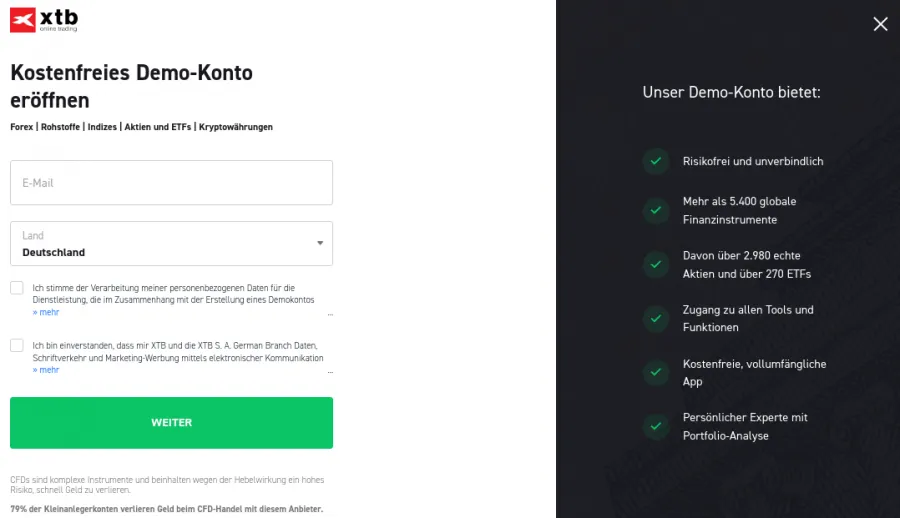Screen dimensions: 900x518
Task: Click the XTB logo
Action: [x=44, y=19]
